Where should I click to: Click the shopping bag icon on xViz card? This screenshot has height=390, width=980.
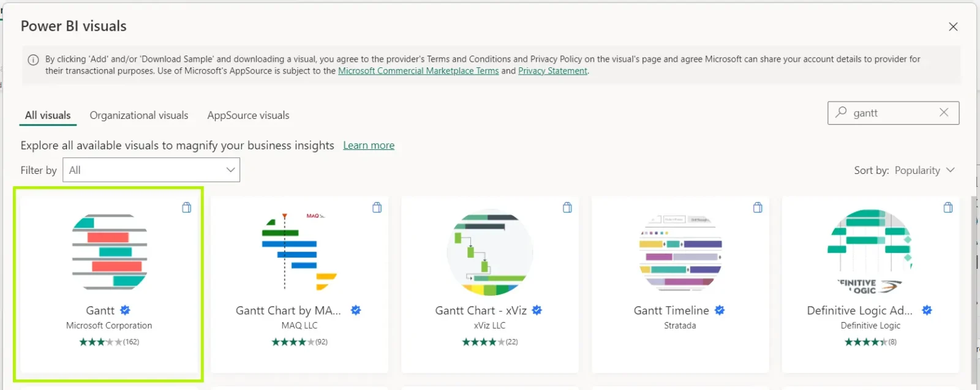click(568, 208)
